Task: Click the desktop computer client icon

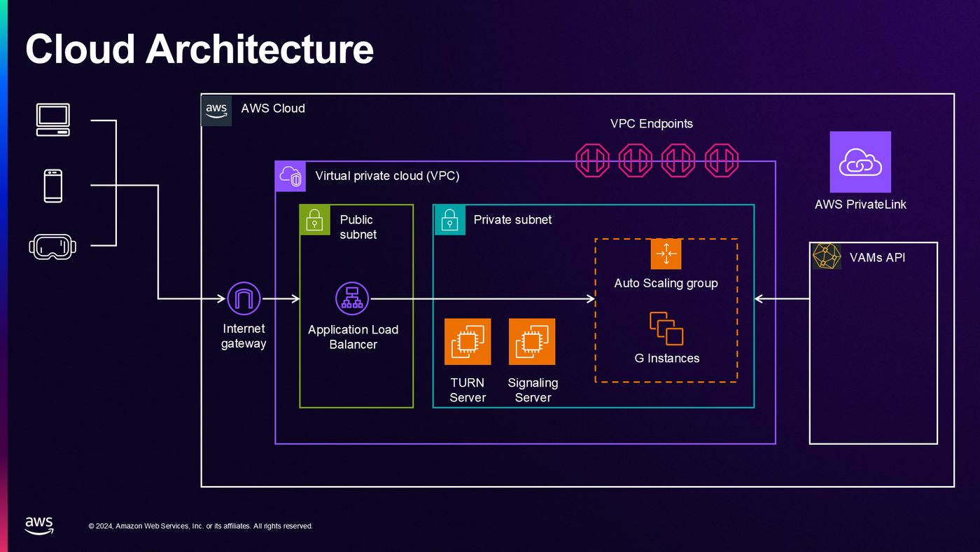Action: [x=53, y=120]
